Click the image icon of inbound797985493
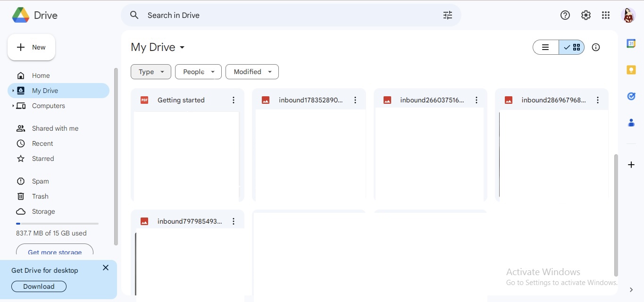 pyautogui.click(x=144, y=221)
